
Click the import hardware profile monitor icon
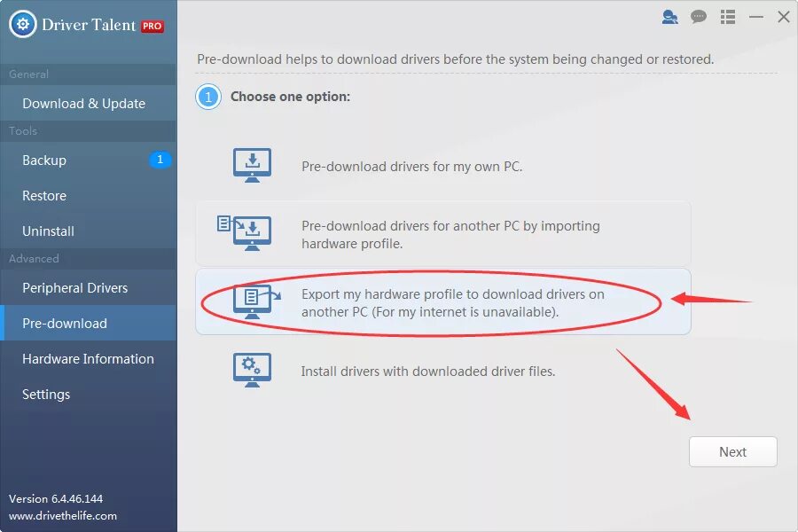coord(245,232)
